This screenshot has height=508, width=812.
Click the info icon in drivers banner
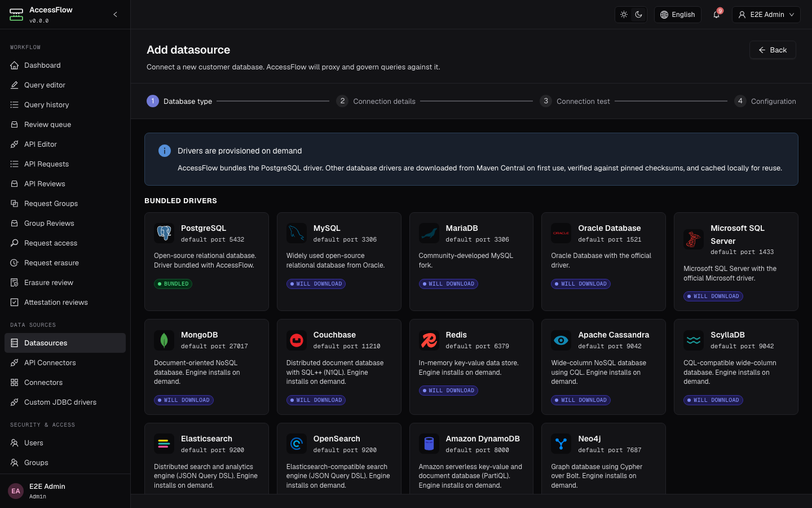point(165,151)
